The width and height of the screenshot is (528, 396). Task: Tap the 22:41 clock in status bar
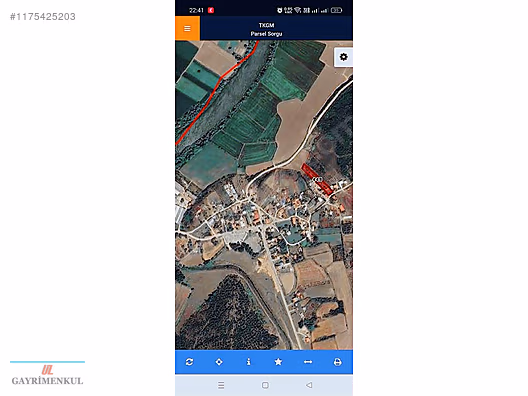coord(196,10)
